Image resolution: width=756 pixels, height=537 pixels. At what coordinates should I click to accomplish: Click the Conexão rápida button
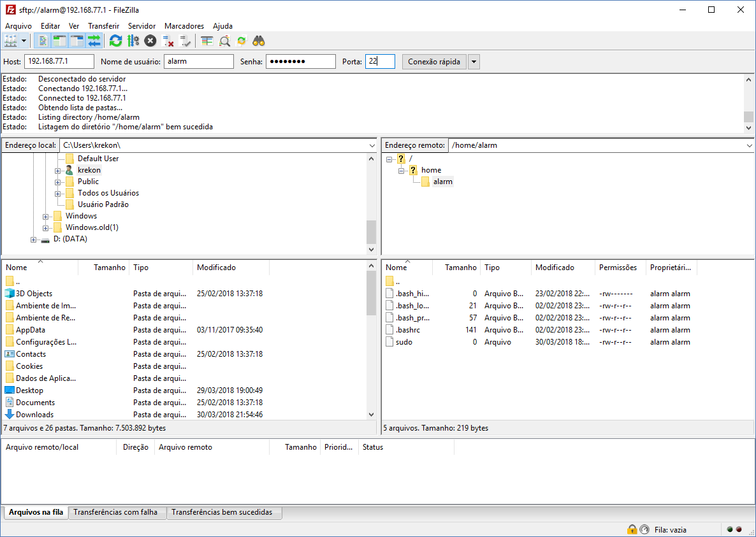[434, 62]
